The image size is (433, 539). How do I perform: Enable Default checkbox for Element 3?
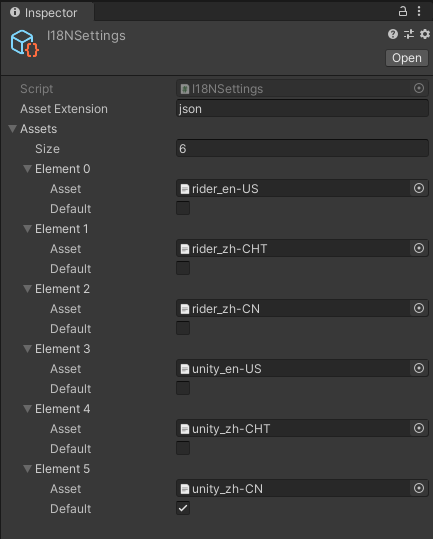[x=183, y=388]
